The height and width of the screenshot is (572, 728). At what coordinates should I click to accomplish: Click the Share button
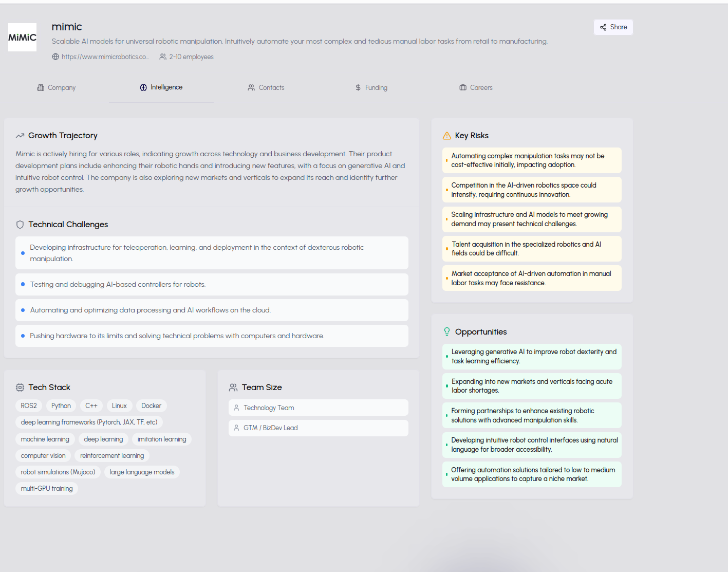coord(613,27)
